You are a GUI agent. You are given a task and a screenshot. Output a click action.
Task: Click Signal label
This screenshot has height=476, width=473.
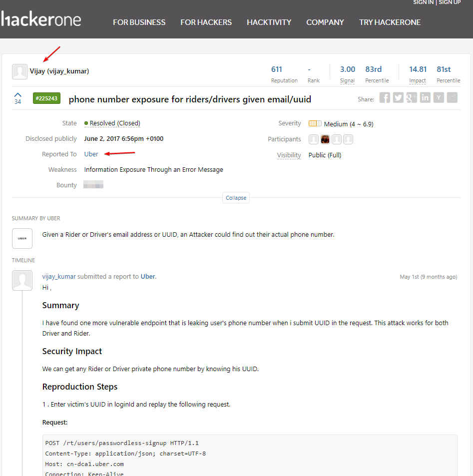pyautogui.click(x=347, y=81)
